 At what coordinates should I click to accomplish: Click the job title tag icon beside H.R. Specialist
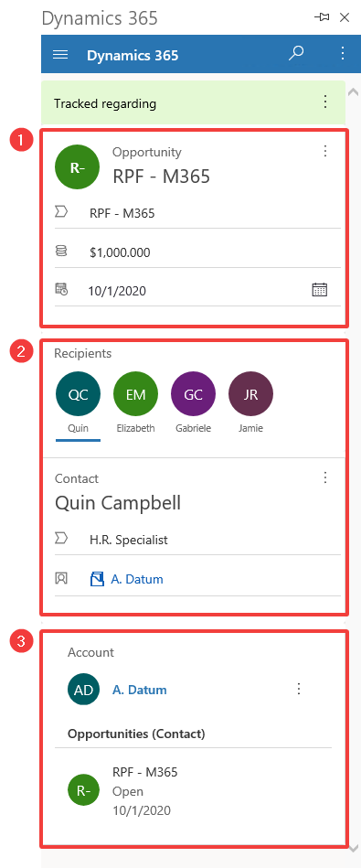coord(61,538)
